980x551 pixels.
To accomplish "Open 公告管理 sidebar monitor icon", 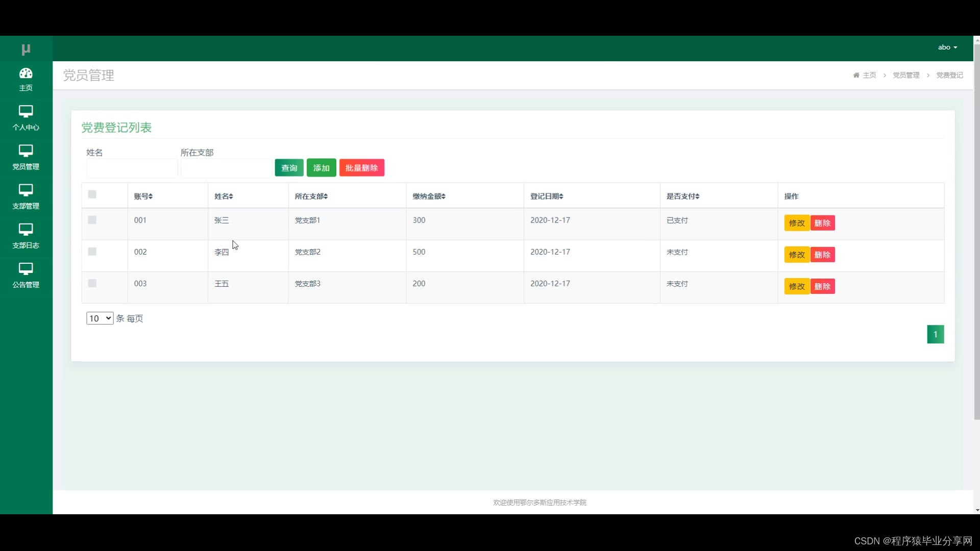I will pos(26,268).
